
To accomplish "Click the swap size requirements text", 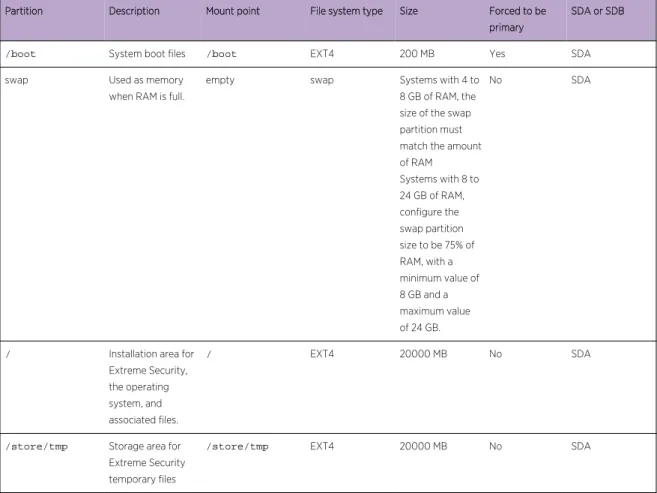I will pos(440,204).
